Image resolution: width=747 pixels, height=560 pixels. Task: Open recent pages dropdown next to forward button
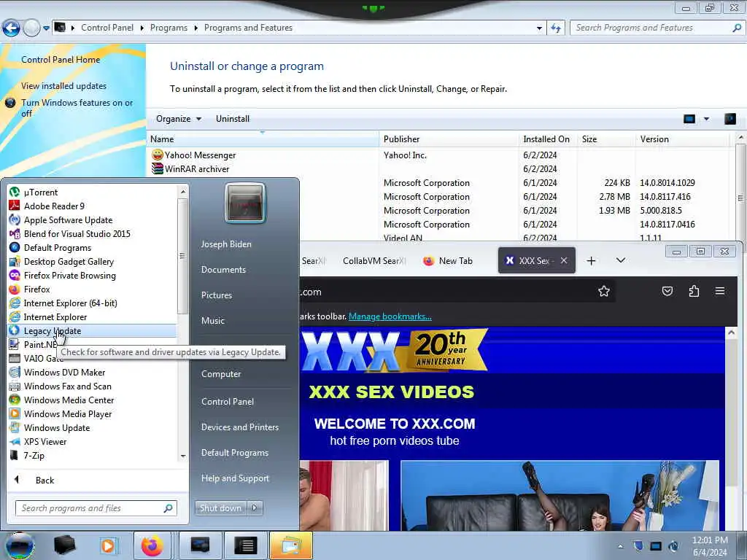coord(46,28)
